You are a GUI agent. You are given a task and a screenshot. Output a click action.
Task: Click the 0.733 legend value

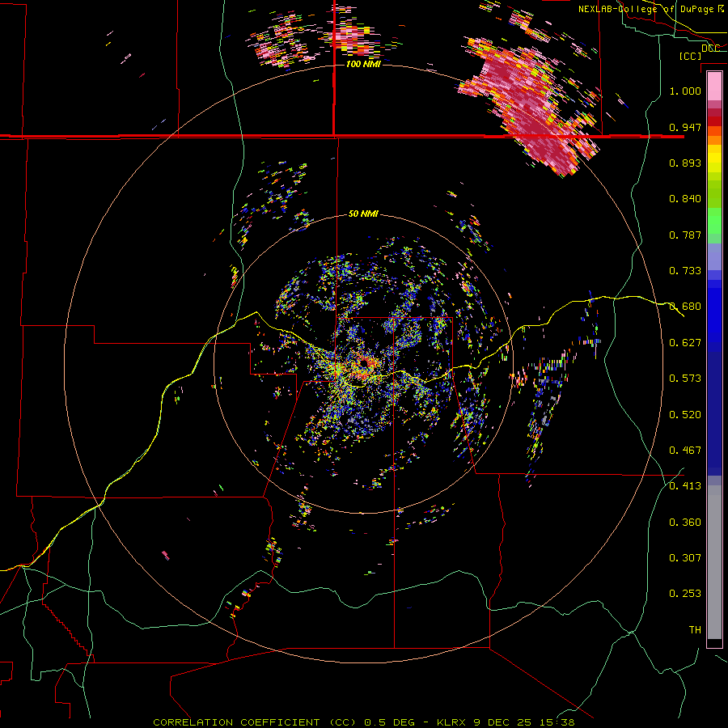coord(685,271)
